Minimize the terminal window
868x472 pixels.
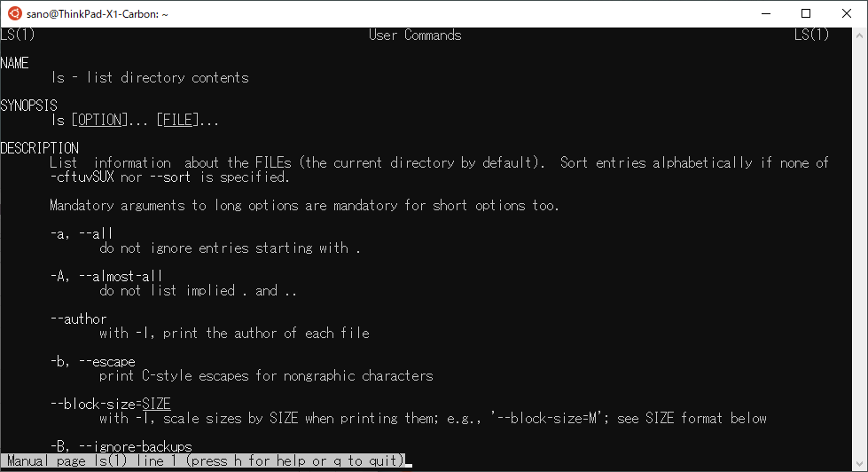(766, 13)
